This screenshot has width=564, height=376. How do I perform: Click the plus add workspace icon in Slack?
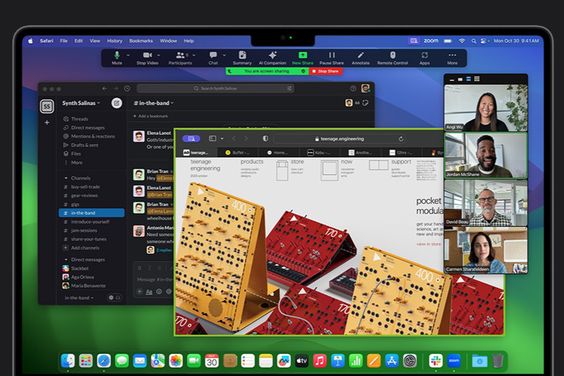[x=47, y=123]
